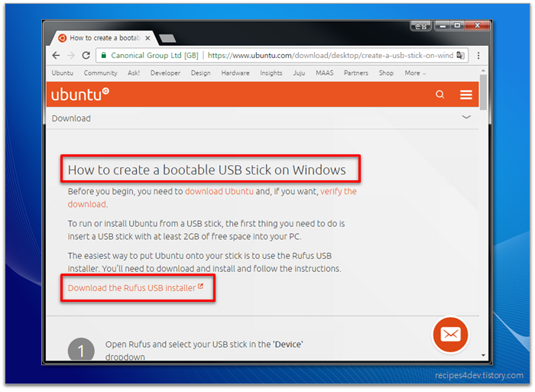Screen dimensions: 535x392
Task: Click the green padlock security icon
Action: point(104,55)
